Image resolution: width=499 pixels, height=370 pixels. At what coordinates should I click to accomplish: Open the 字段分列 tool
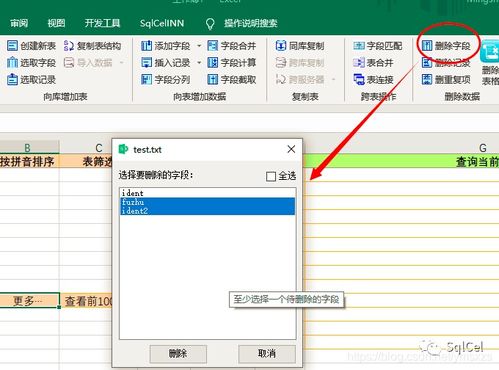tap(165, 80)
